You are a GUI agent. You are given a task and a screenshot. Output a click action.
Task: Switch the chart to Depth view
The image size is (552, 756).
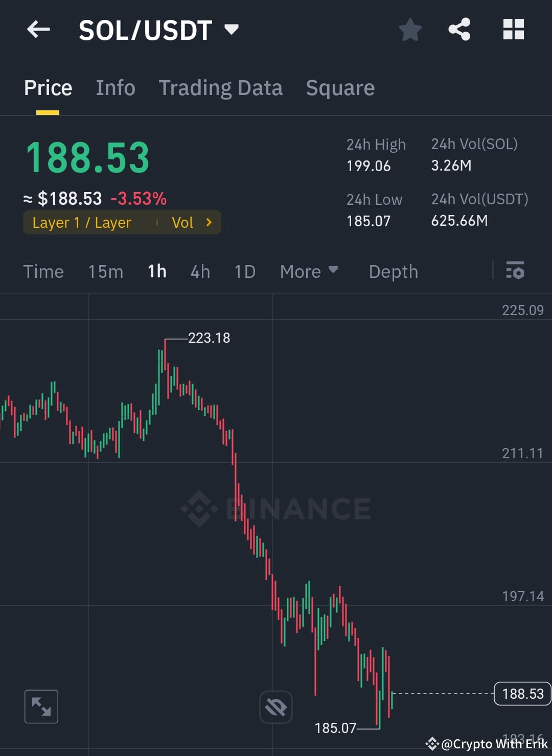point(393,271)
